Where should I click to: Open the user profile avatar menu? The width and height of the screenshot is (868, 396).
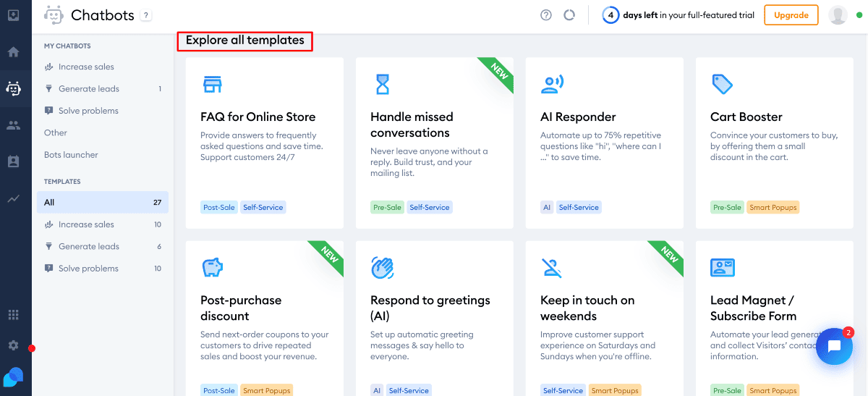tap(838, 15)
